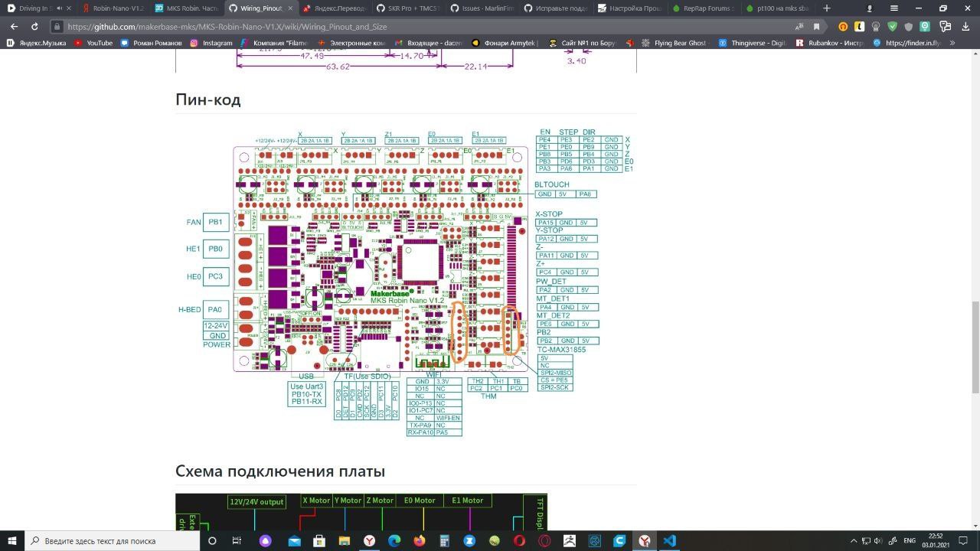Image resolution: width=980 pixels, height=551 pixels.
Task: Switch the ENG input language indicator
Action: pyautogui.click(x=910, y=540)
